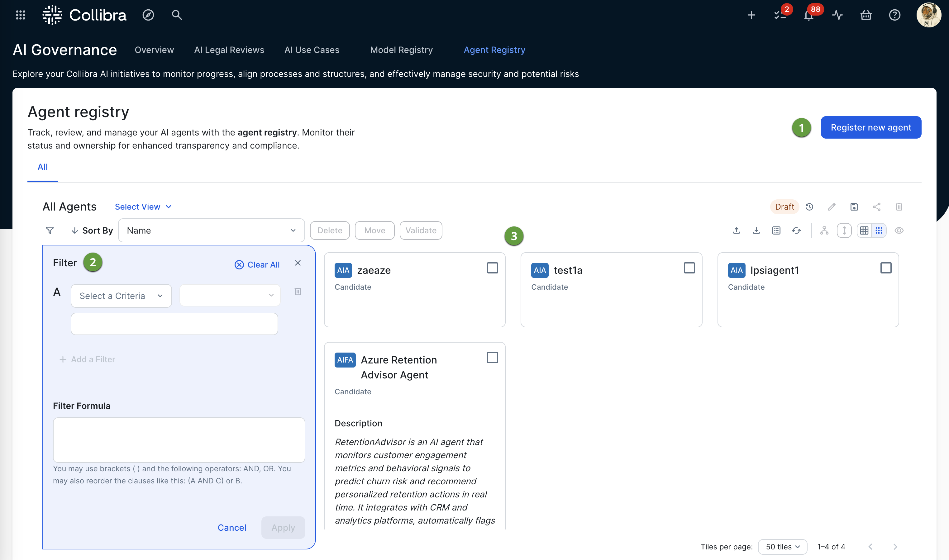Open the AI Use Cases tab
The width and height of the screenshot is (949, 560).
(312, 50)
